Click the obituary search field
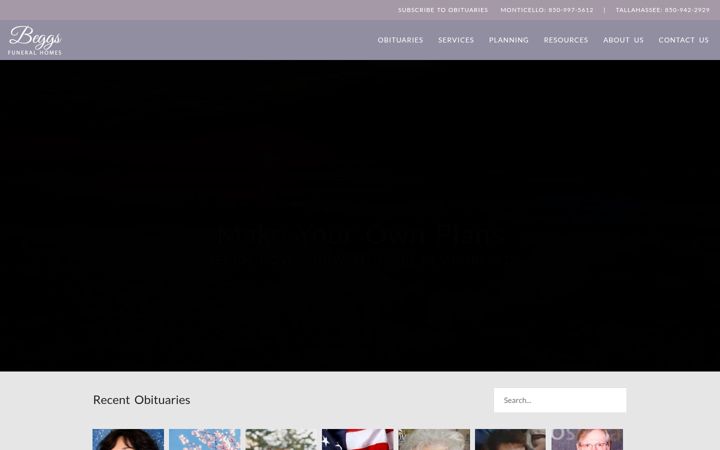The width and height of the screenshot is (720, 450). coord(560,400)
